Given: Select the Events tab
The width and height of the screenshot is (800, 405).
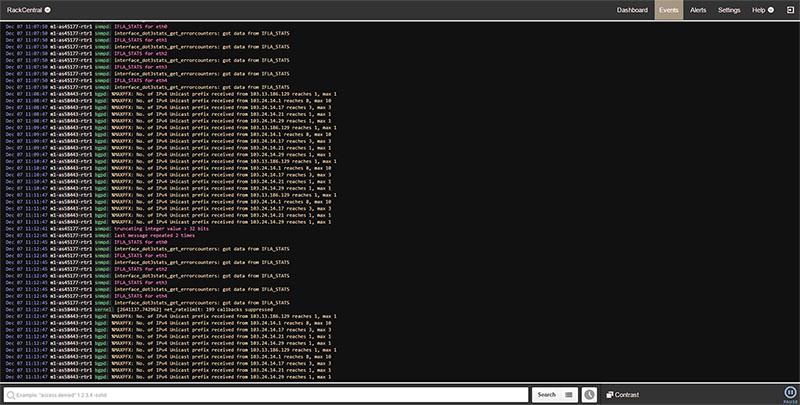Looking at the screenshot, I should click(x=668, y=10).
